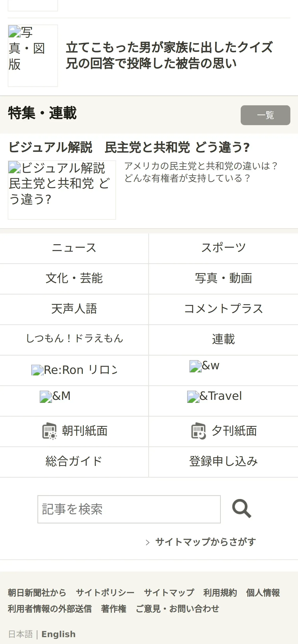This screenshot has width=298, height=644.
Task: Switch language to English
Action: click(58, 634)
